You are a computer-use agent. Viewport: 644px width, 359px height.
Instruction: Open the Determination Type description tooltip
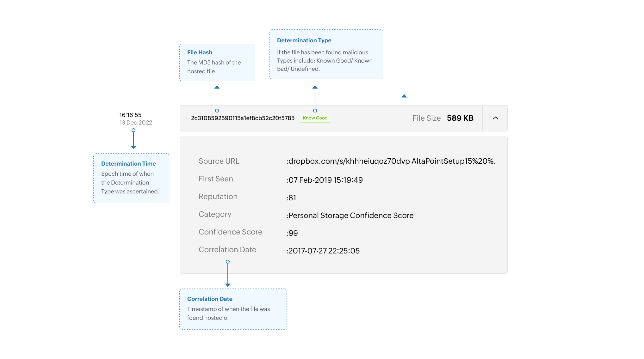pos(326,54)
